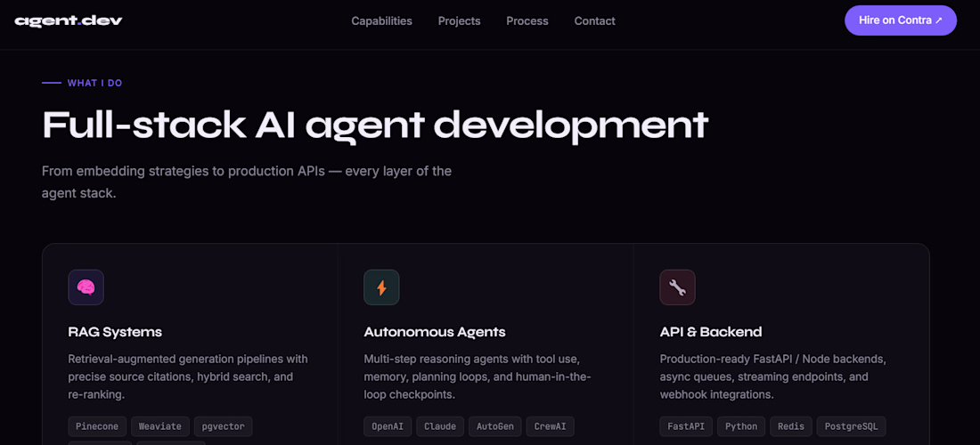The width and height of the screenshot is (980, 445).
Task: Click the pgvector tag
Action: coord(224,426)
